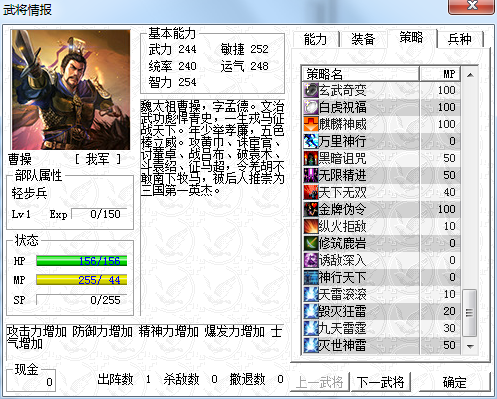Select the 白虎祝福 strategy icon
The image size is (497, 399).
[x=311, y=107]
